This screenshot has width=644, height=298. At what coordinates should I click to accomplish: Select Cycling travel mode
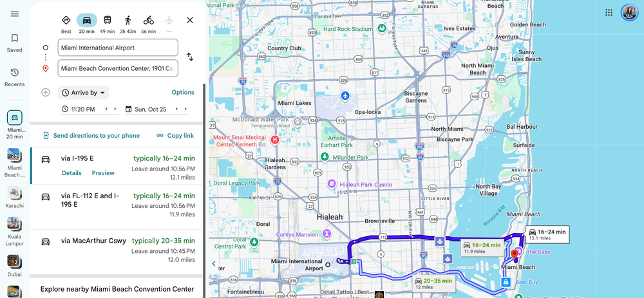click(x=149, y=24)
